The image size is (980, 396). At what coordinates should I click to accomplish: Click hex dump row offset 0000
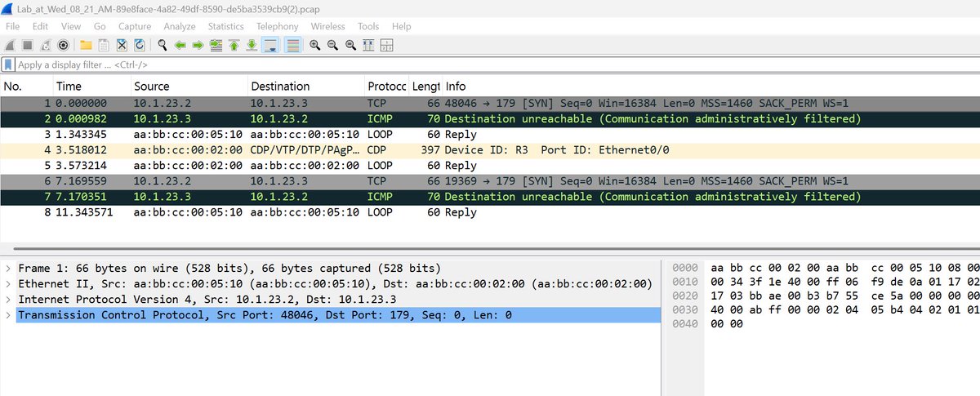coord(825,269)
